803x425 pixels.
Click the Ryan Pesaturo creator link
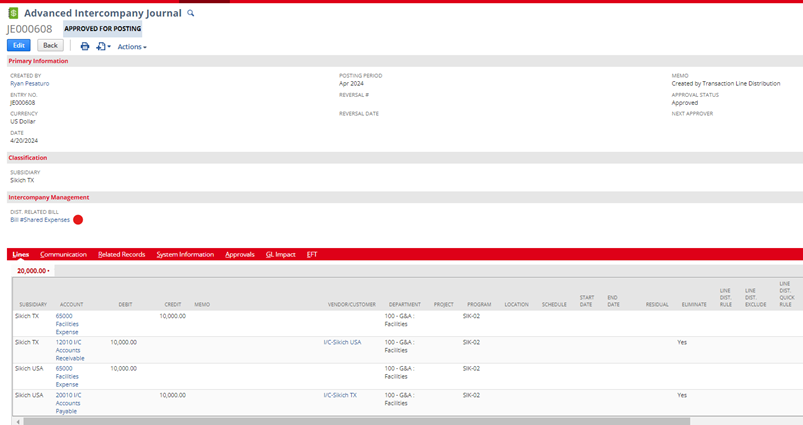pyautogui.click(x=29, y=84)
